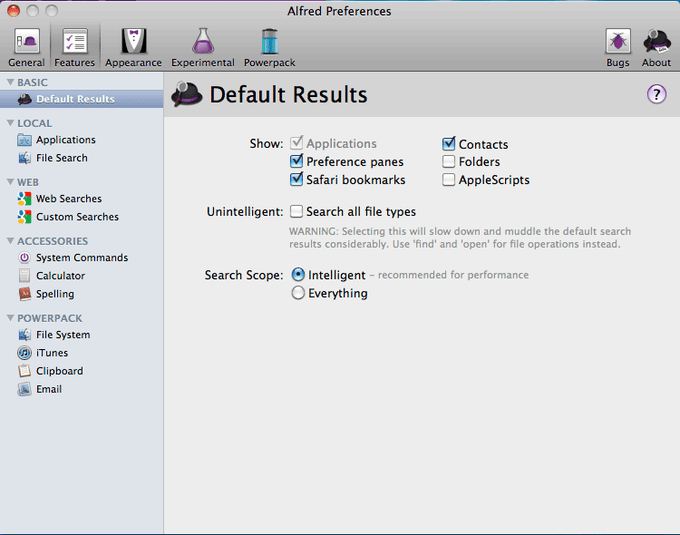Enable Search all file types checkbox

coord(297,212)
